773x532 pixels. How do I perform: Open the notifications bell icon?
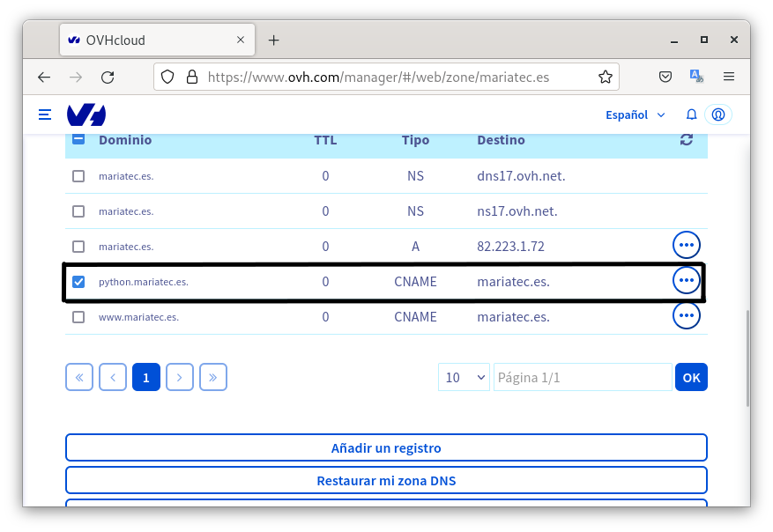(691, 115)
